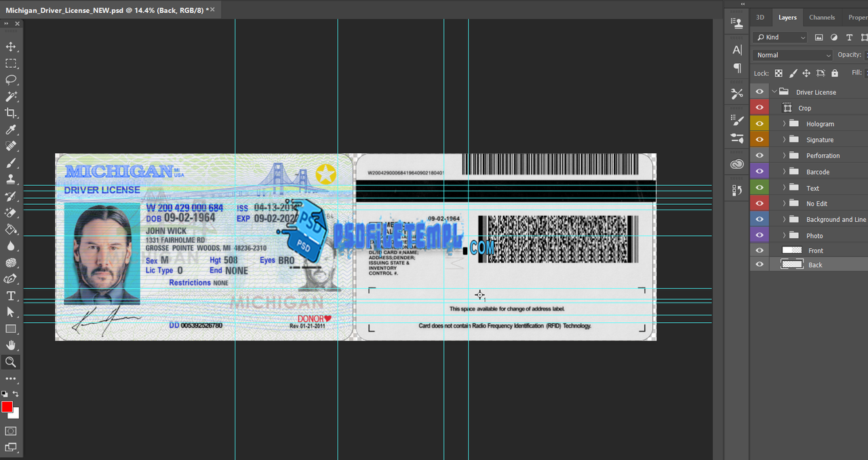The width and height of the screenshot is (868, 460).
Task: Collapse the Driver License group
Action: pyautogui.click(x=774, y=92)
